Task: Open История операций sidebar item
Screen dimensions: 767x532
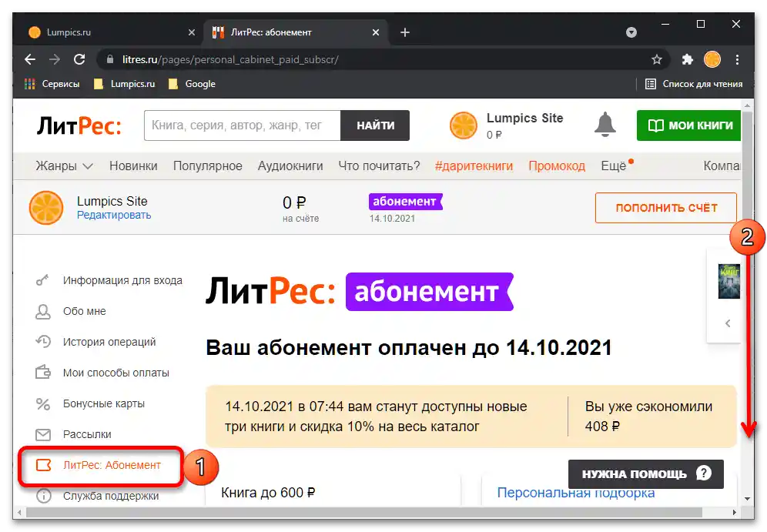Action: (109, 343)
